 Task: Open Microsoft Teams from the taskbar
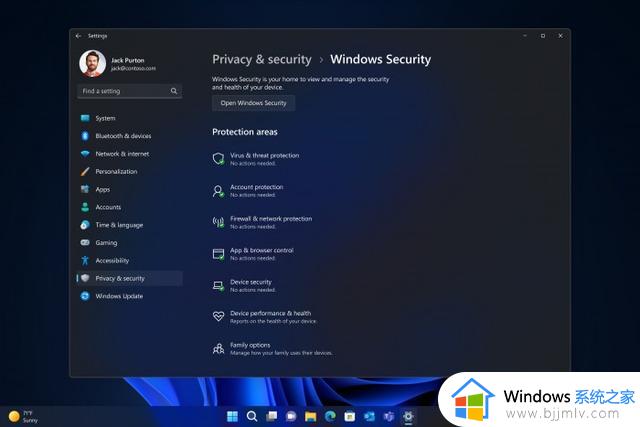tap(389, 416)
